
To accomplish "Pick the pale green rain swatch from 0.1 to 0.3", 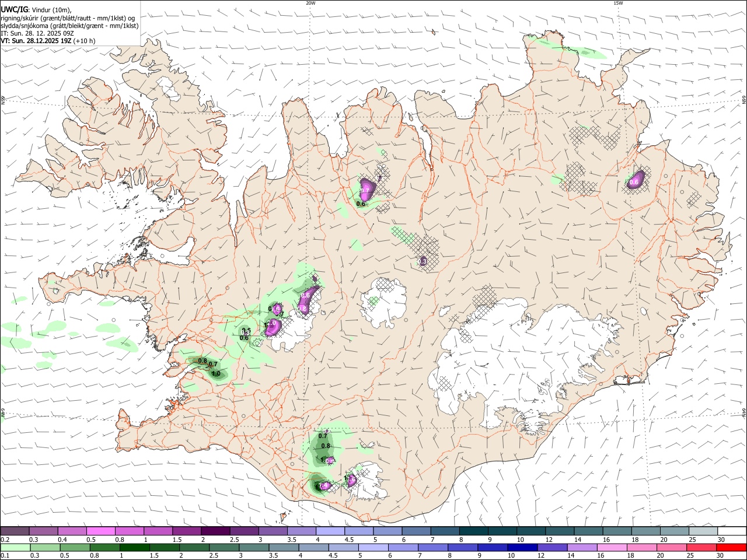I will tap(15, 548).
